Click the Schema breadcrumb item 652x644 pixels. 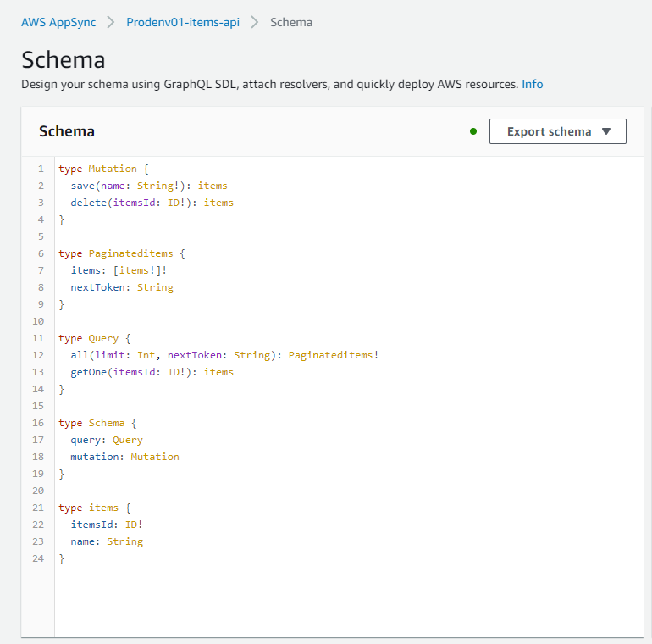click(x=291, y=22)
